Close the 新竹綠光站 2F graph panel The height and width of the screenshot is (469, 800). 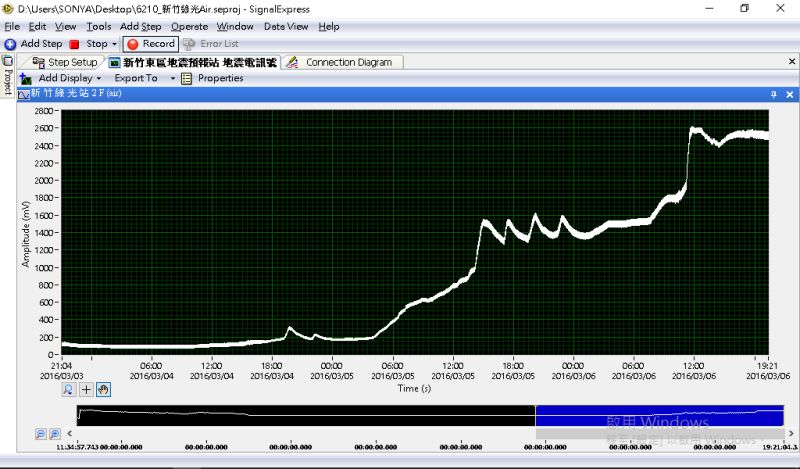[x=789, y=94]
